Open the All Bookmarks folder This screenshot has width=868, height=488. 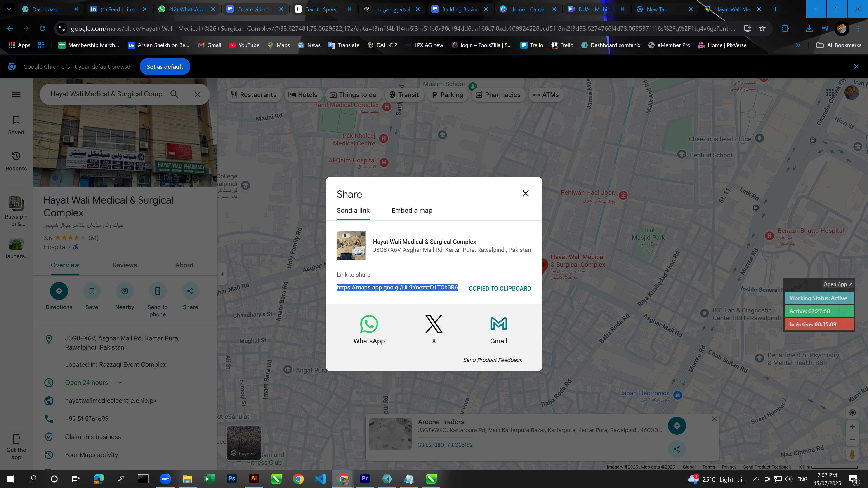click(839, 45)
